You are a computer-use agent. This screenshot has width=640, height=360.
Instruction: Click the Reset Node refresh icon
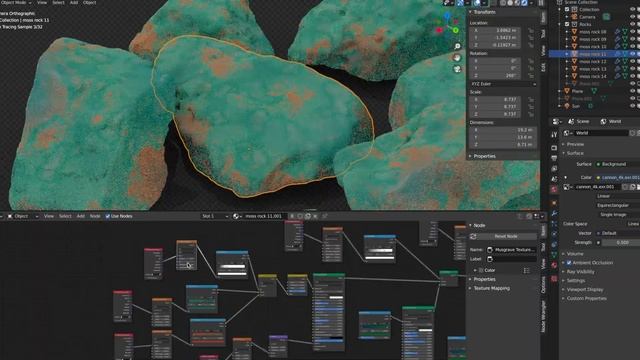(473, 236)
